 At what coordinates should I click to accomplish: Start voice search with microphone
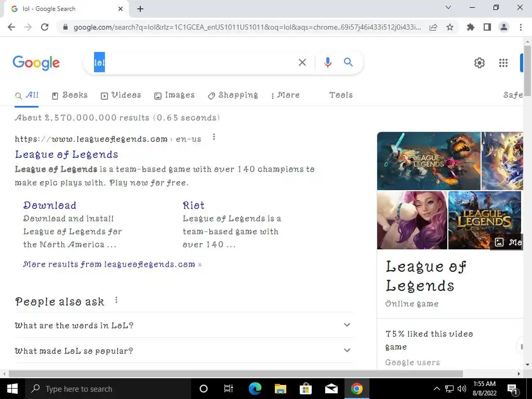pos(327,62)
